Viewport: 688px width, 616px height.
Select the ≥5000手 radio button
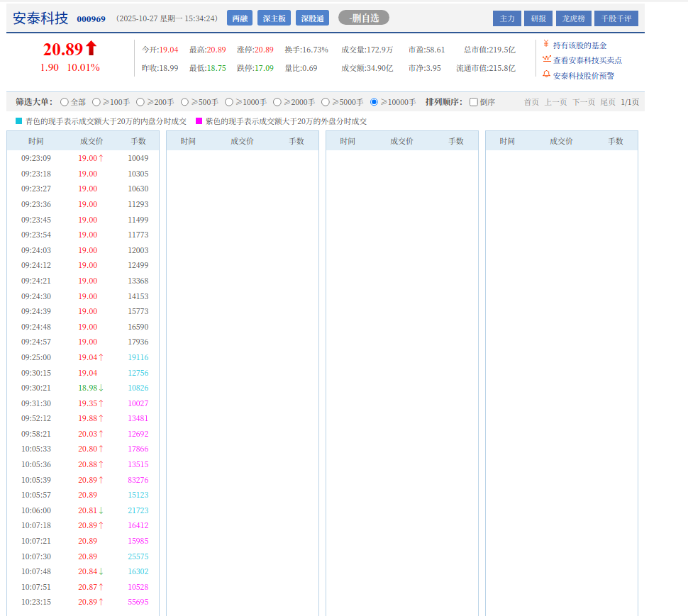[326, 102]
